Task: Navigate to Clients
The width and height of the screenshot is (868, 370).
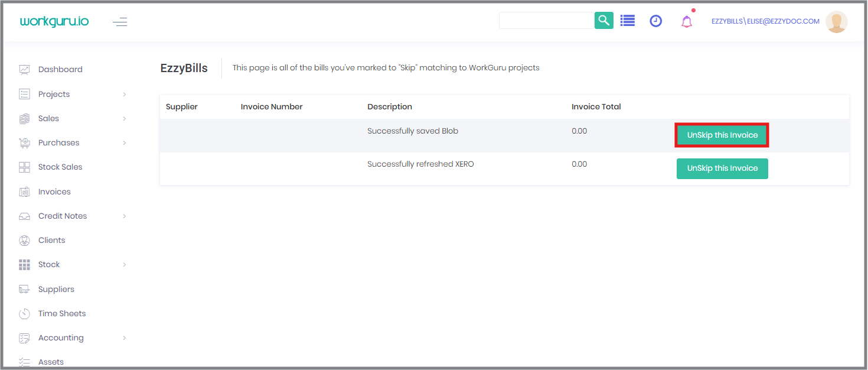Action: (52, 241)
